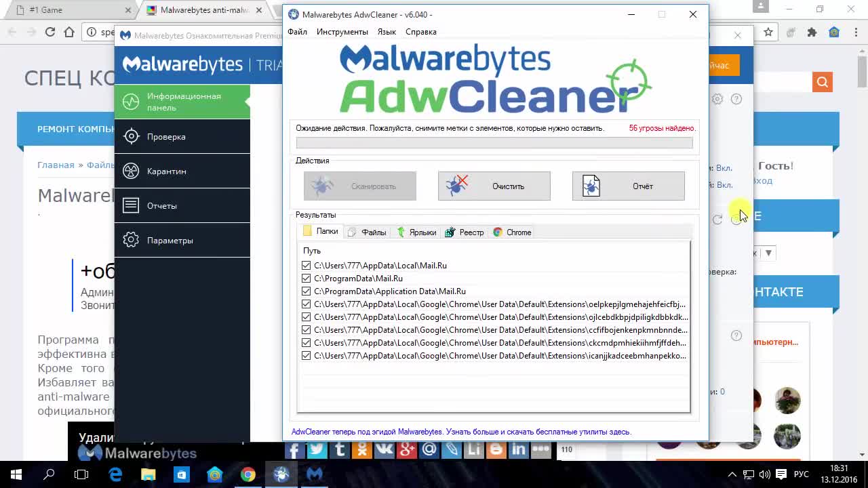Click the Chrome back arrow
This screenshot has width=868, height=488.
[11, 32]
